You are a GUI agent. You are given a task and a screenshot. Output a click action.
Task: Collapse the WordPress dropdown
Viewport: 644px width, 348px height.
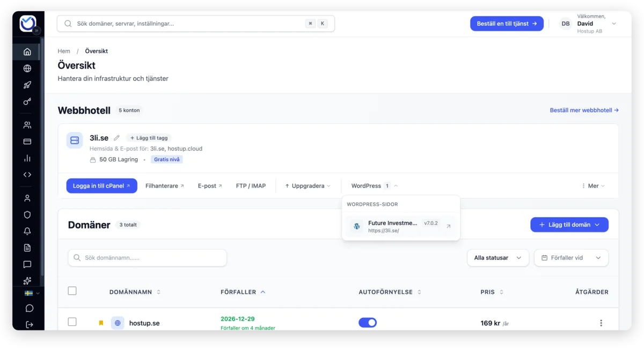pos(375,186)
